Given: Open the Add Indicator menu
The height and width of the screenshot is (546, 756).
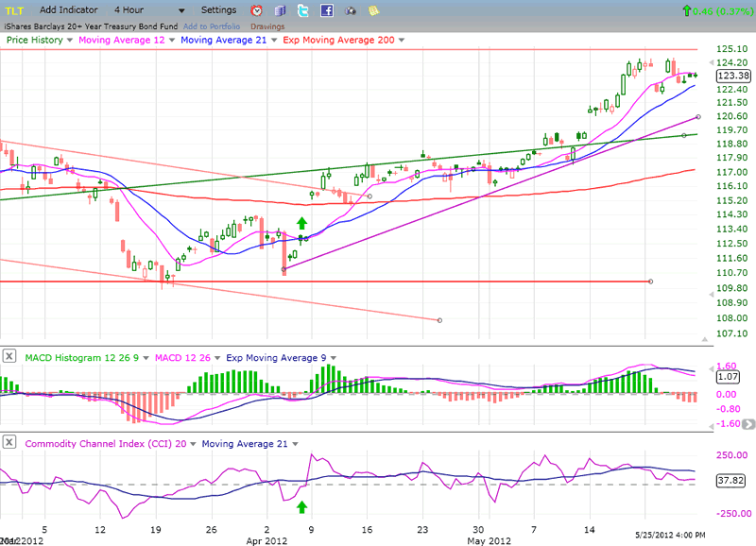Looking at the screenshot, I should [x=70, y=10].
